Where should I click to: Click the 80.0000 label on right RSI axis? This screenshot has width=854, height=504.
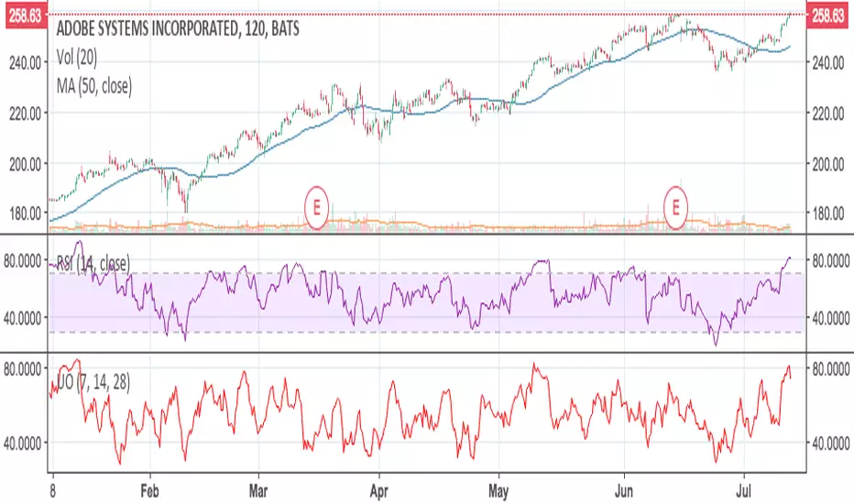[830, 261]
